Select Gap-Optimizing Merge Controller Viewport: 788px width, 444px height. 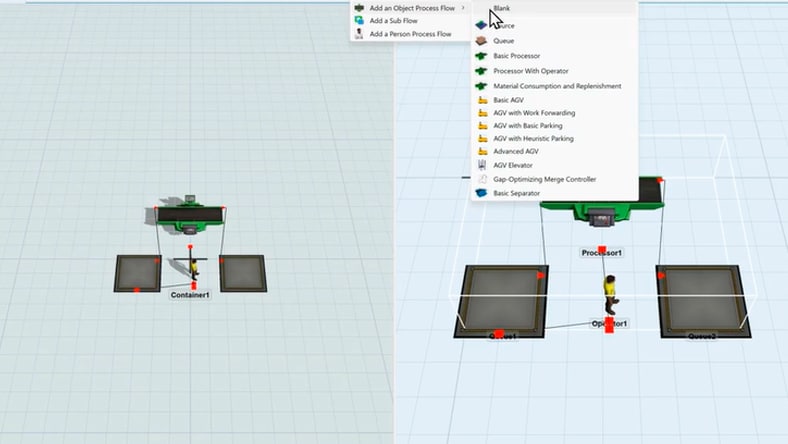(x=554, y=179)
